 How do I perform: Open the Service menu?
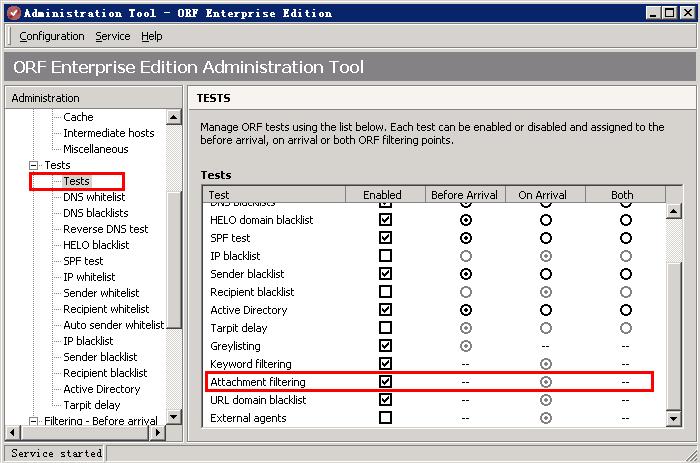[x=113, y=36]
